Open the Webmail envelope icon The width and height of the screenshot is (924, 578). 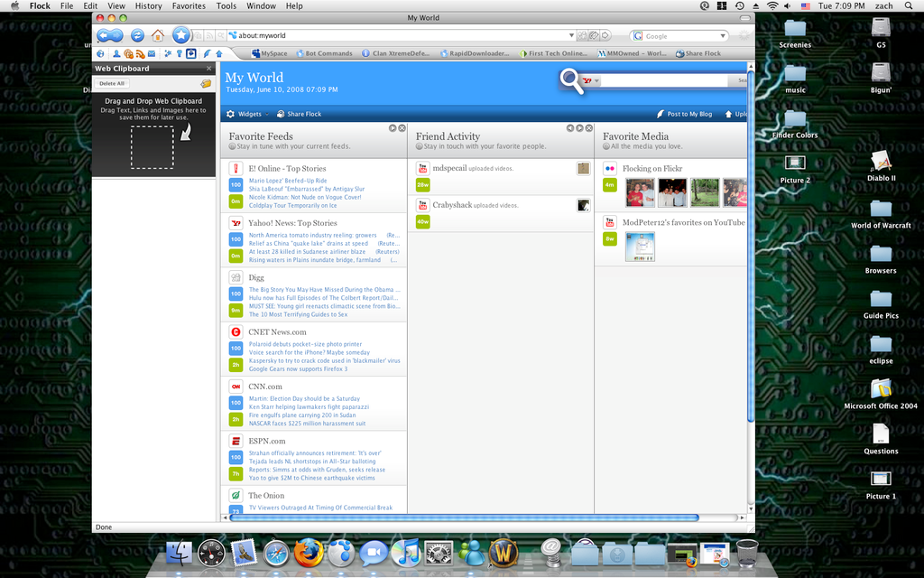click(x=152, y=53)
